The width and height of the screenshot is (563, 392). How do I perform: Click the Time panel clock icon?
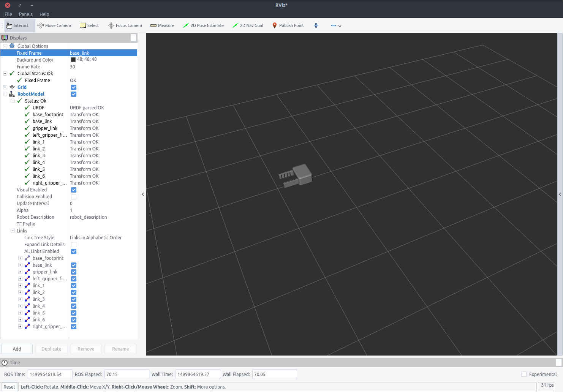(5, 362)
